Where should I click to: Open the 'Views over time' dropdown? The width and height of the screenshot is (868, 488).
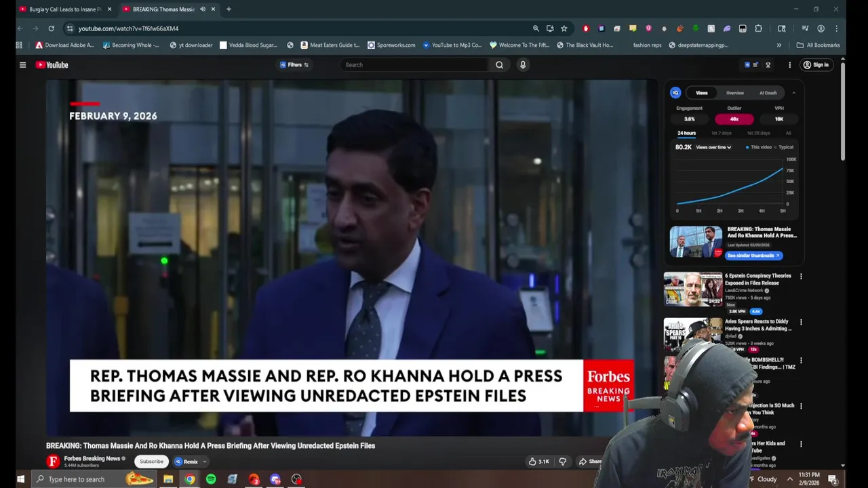713,147
